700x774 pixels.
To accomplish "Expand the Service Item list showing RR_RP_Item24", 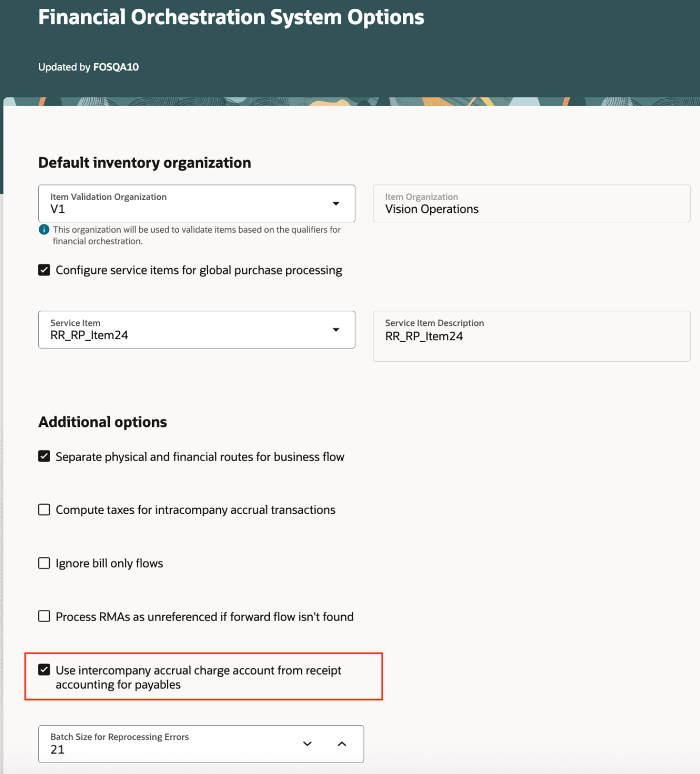I will 337,329.
